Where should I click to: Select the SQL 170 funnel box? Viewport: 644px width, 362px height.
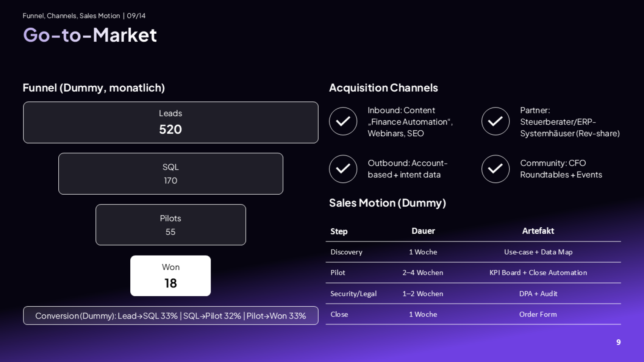click(x=170, y=174)
